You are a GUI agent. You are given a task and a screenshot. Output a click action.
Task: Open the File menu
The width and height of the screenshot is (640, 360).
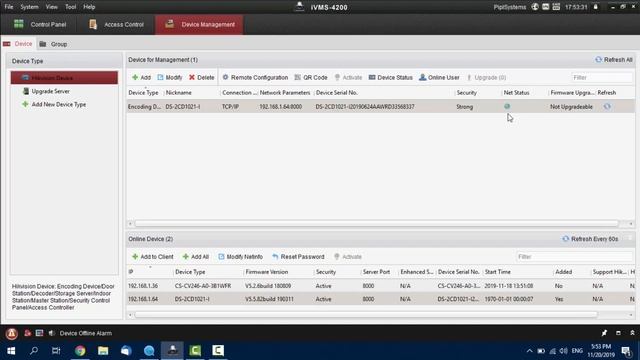9,7
